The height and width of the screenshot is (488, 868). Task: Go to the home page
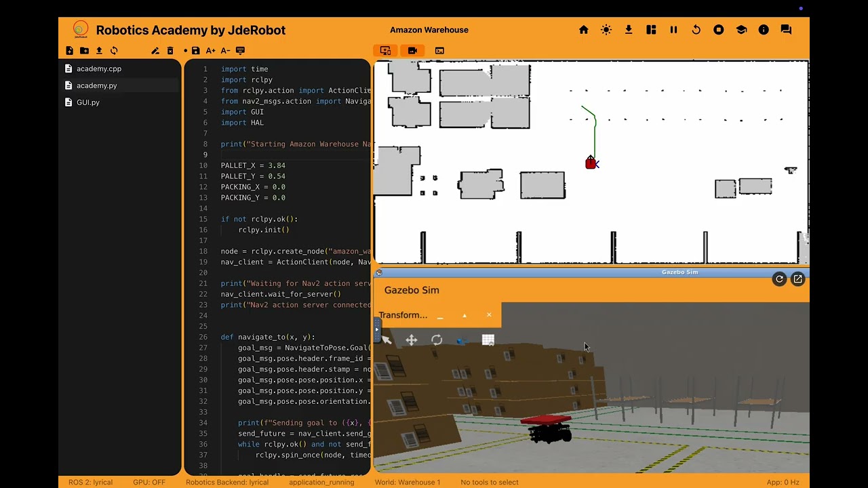[584, 30]
